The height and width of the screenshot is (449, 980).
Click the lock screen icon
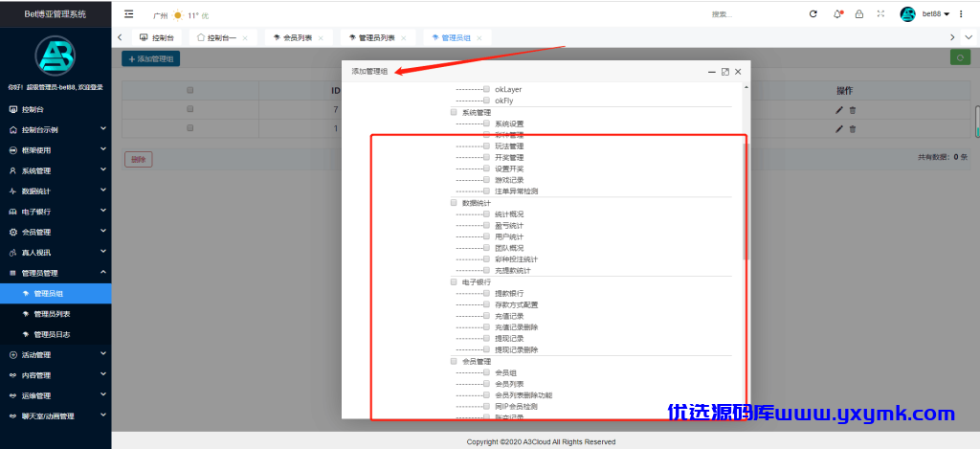pyautogui.click(x=859, y=13)
